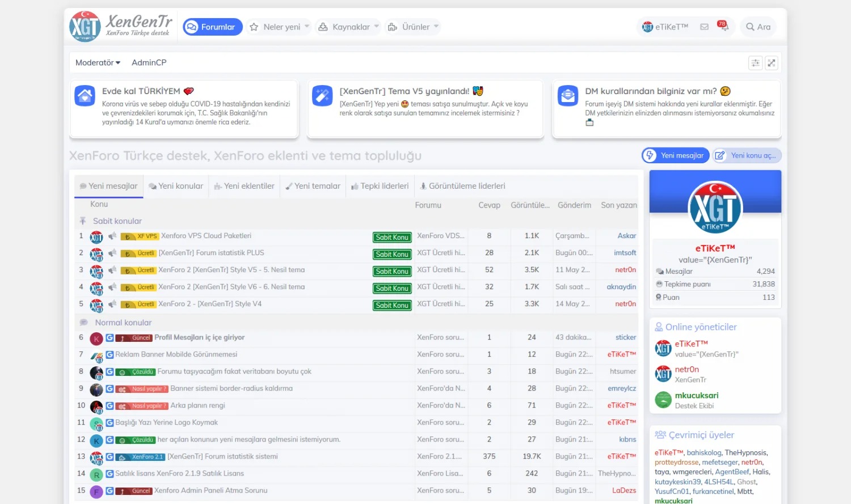Viewport: 851px width, 504px height.
Task: Open the AdminCP link
Action: click(149, 62)
